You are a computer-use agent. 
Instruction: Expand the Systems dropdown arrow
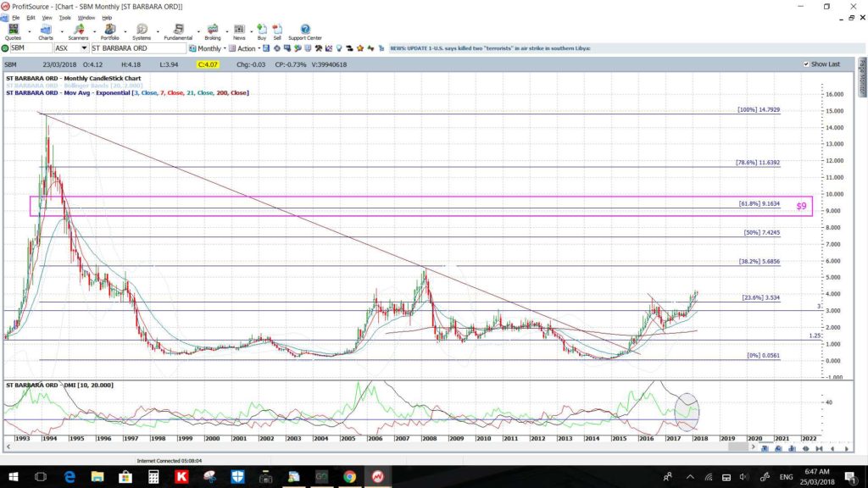(157, 31)
